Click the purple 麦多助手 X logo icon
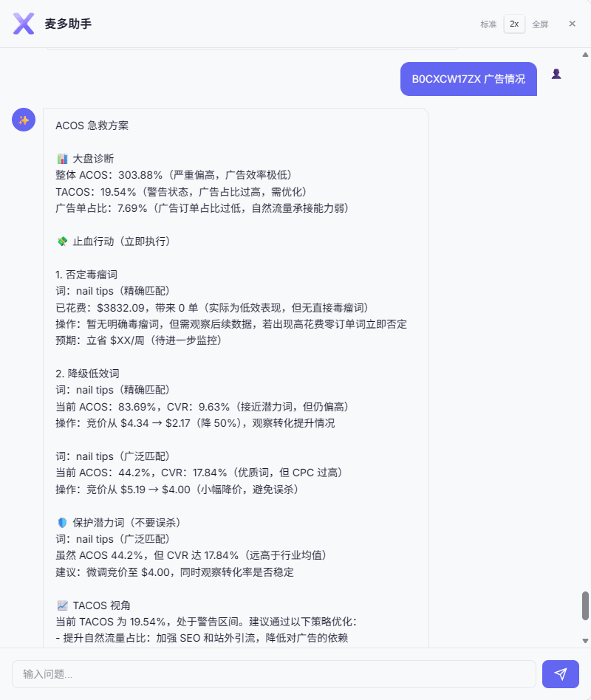 (23, 24)
